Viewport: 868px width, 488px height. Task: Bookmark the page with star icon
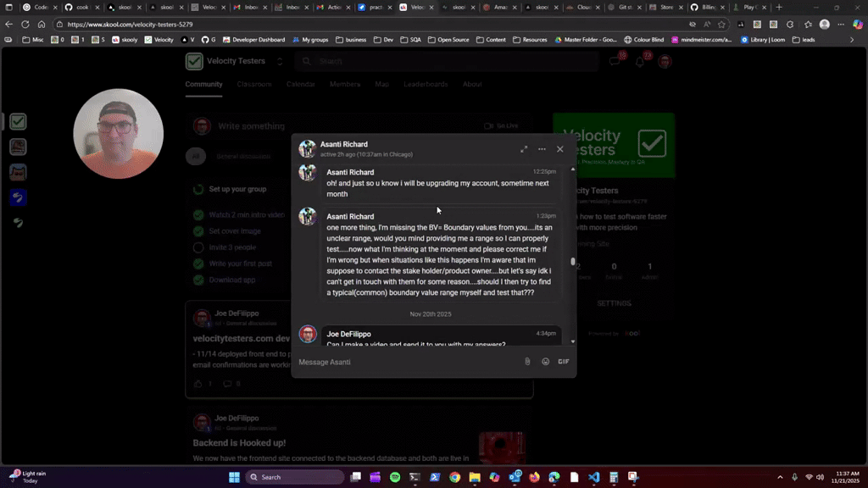(721, 25)
